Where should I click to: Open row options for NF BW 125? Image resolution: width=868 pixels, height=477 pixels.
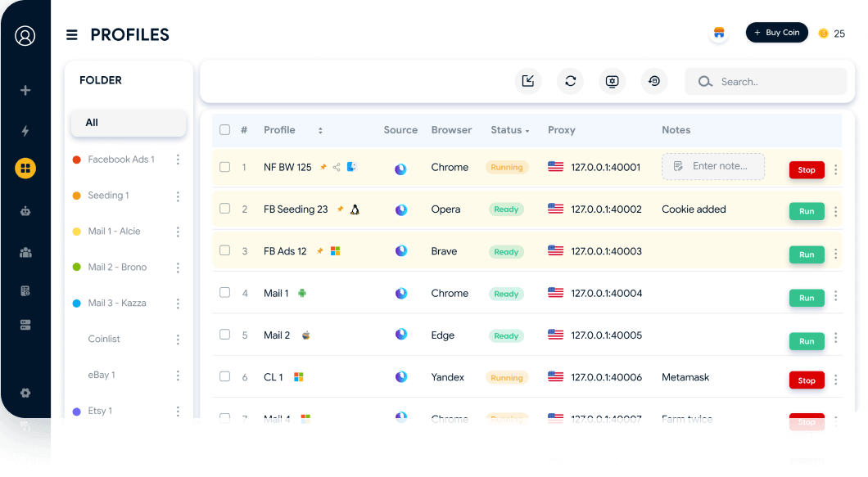(836, 169)
